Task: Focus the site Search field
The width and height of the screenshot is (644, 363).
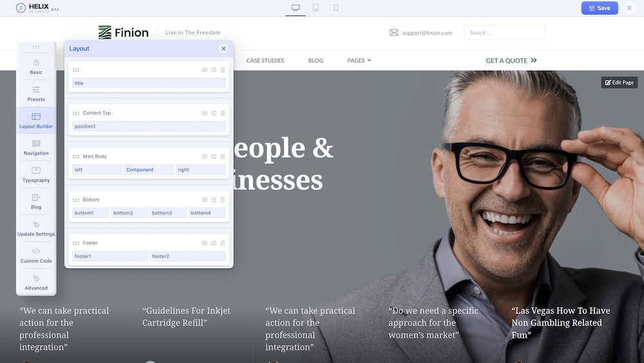Action: (x=504, y=32)
